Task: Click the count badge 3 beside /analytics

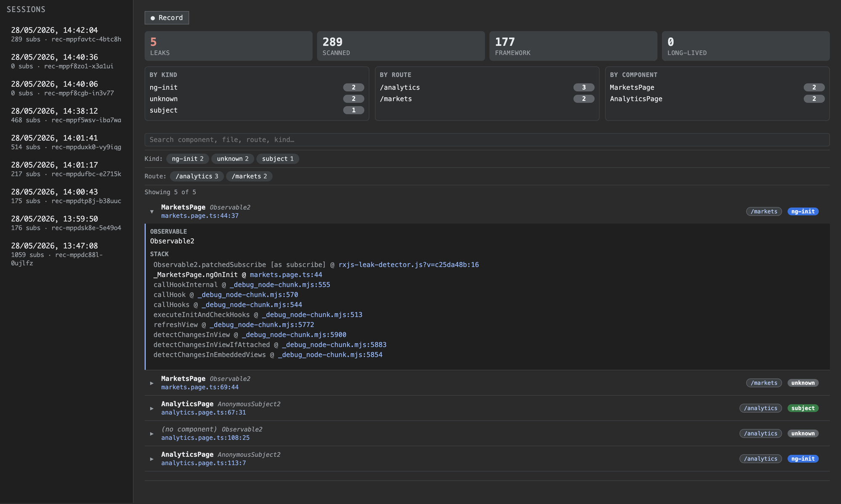Action: (x=584, y=87)
